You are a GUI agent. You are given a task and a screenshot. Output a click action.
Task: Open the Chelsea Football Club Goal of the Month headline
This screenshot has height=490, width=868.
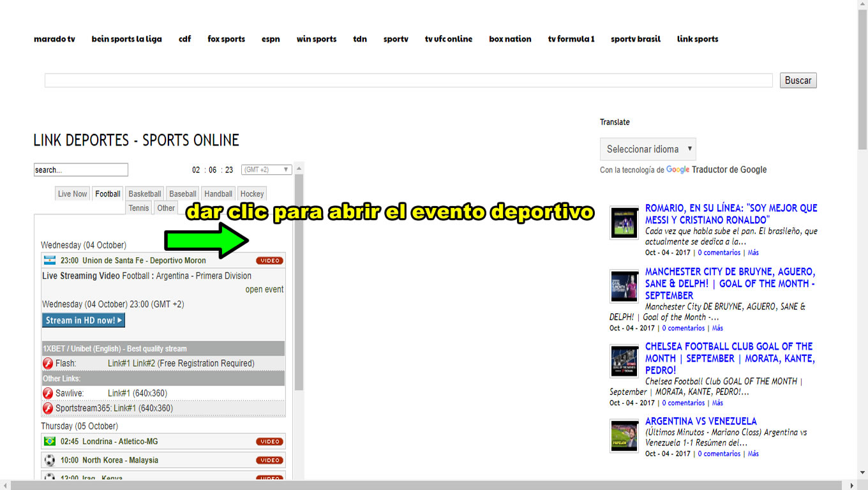pos(730,358)
